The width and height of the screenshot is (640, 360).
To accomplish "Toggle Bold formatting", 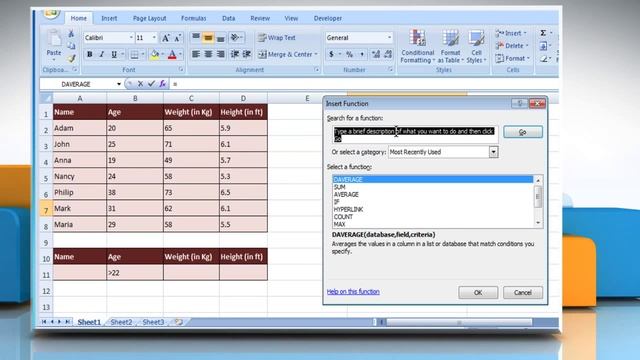I will coord(89,54).
